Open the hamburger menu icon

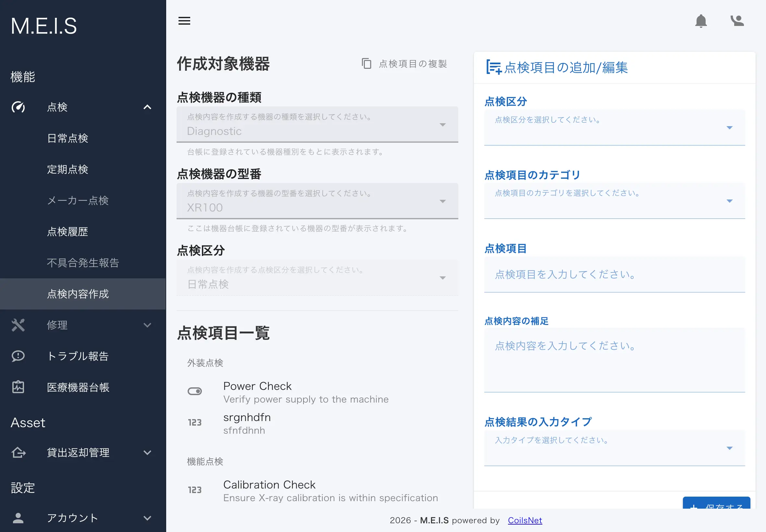[184, 21]
